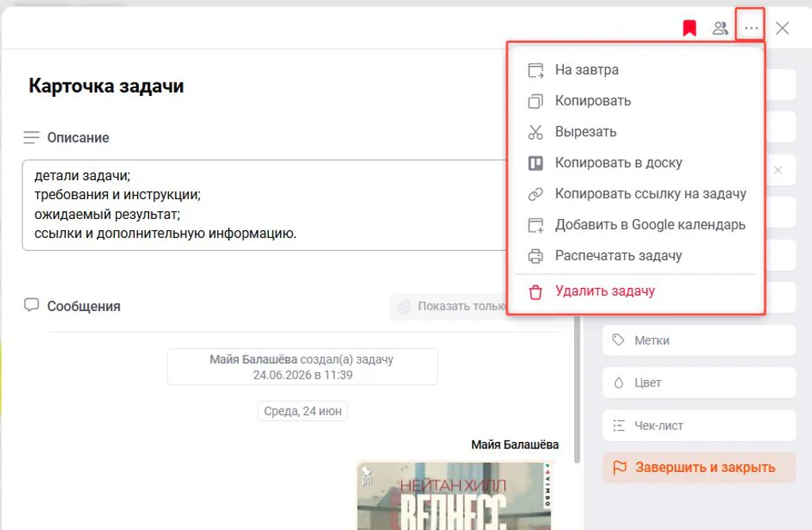Select 'Распечатать задачу' entry

635,255
